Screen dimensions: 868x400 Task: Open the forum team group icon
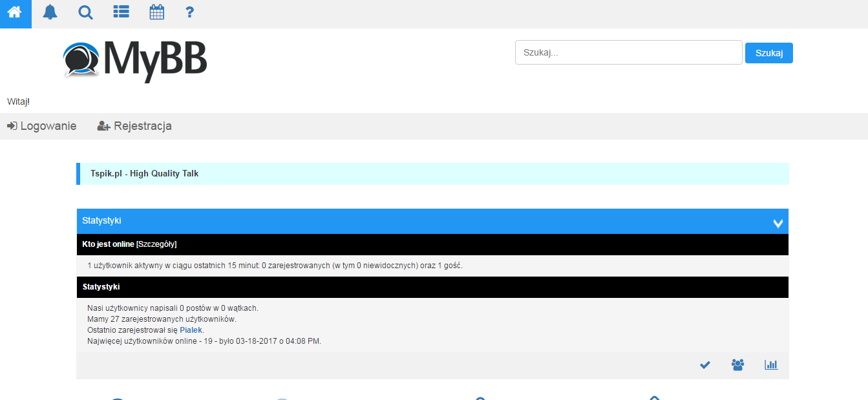(737, 365)
